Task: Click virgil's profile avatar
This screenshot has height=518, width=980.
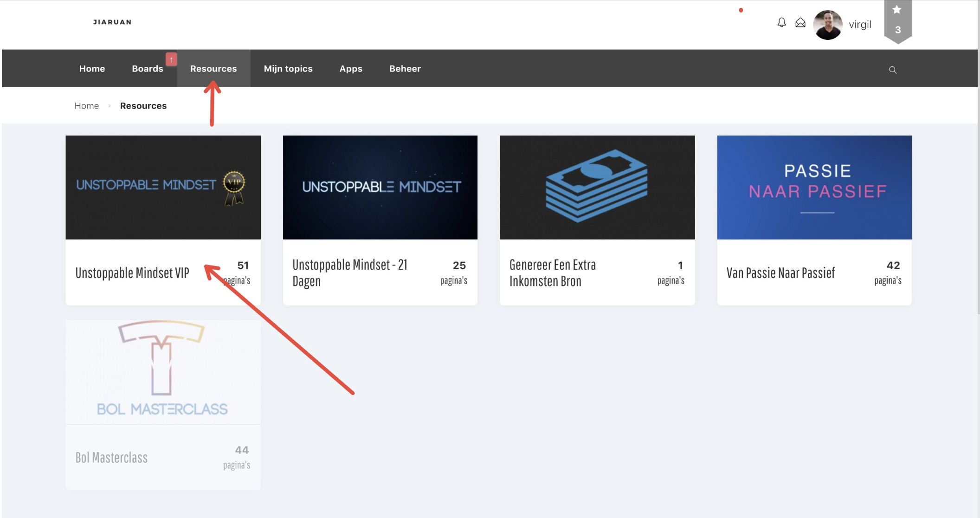Action: coord(827,25)
